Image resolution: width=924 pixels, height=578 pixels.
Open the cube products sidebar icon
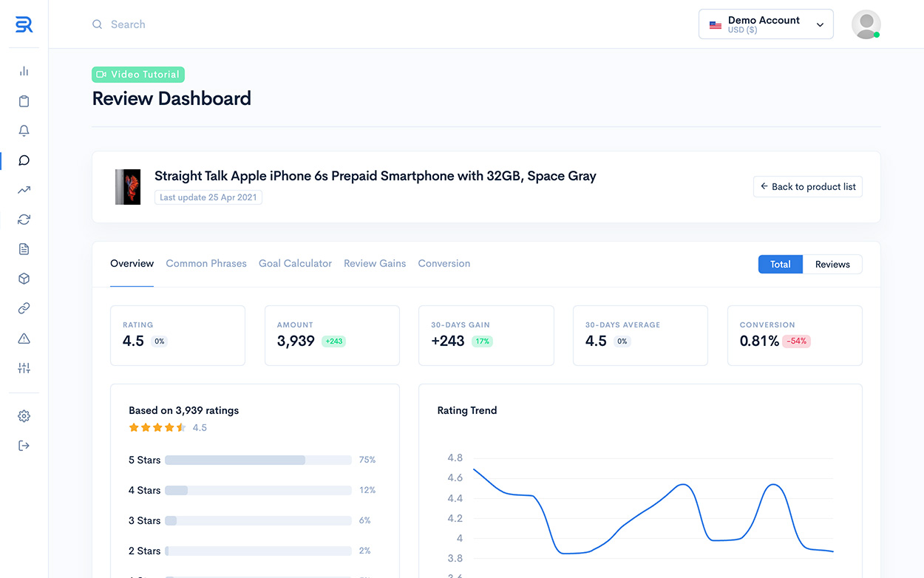24,279
